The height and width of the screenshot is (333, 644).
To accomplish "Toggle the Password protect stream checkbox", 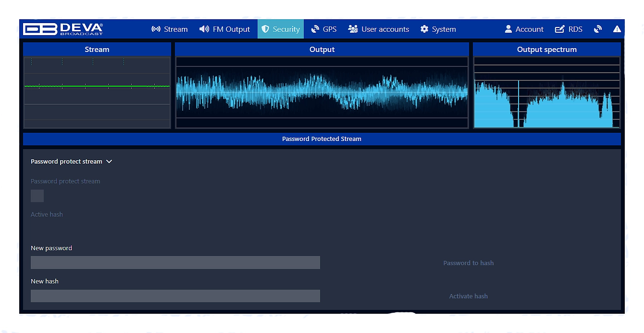I will tap(37, 196).
